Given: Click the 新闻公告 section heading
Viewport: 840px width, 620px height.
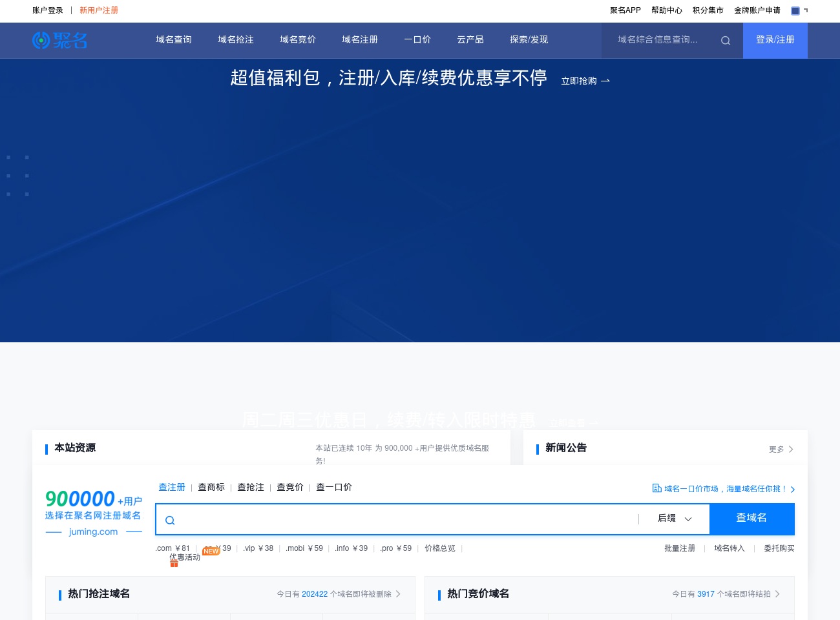Looking at the screenshot, I should click(x=566, y=448).
